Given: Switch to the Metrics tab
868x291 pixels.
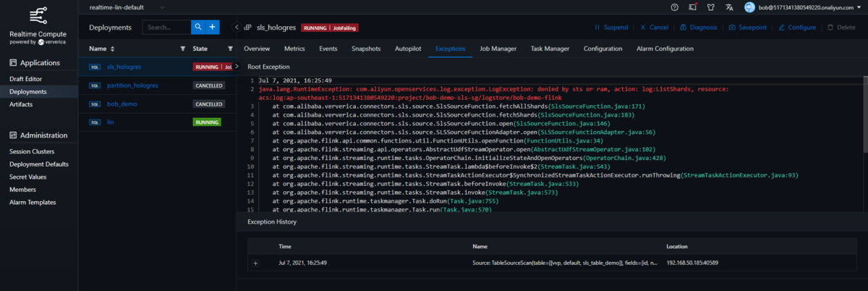Looking at the screenshot, I should pos(294,48).
